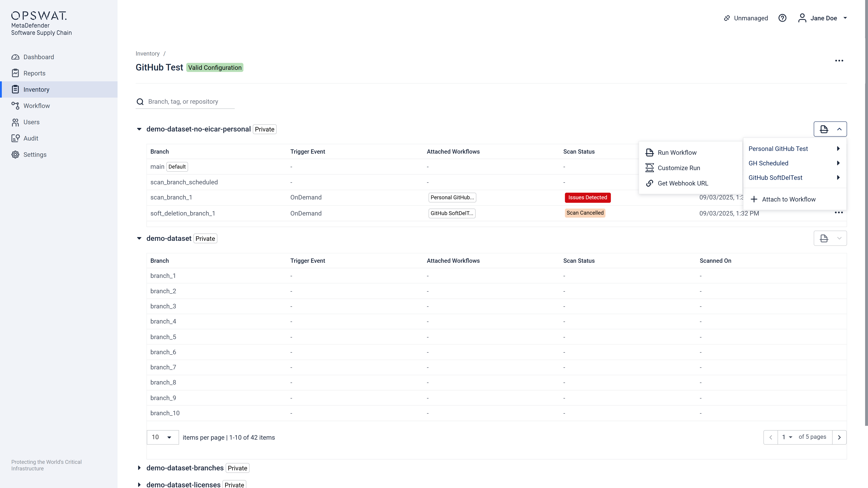
Task: Click the Unmanaged link icon
Action: pos(727,18)
